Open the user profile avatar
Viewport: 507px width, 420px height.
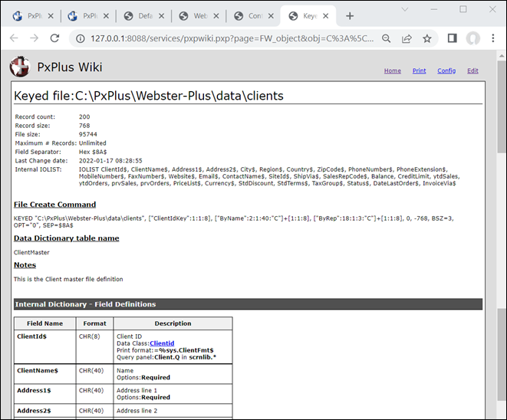pyautogui.click(x=472, y=38)
